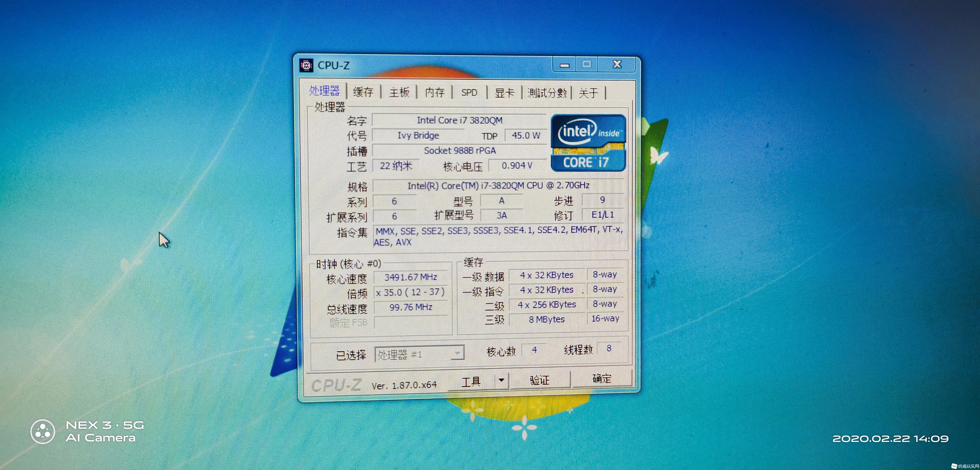Click the CPU-Z title bar app icon
The height and width of the screenshot is (470, 980).
tap(306, 65)
